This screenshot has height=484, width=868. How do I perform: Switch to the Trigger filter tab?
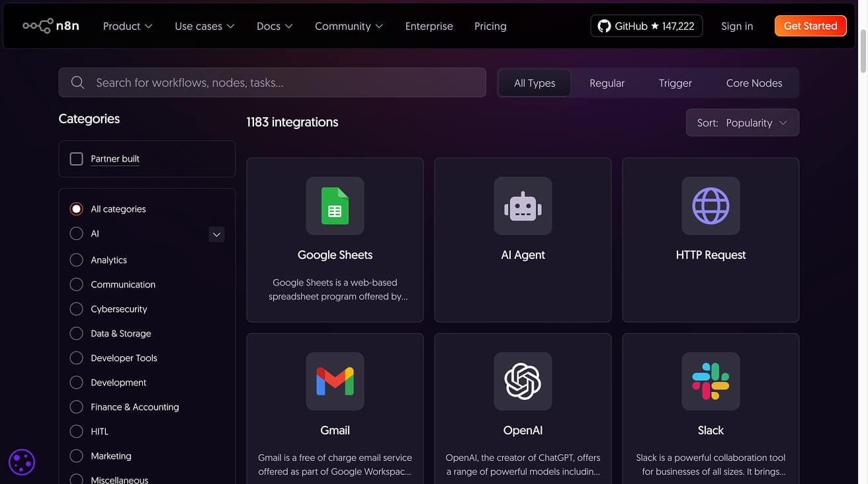pos(675,83)
